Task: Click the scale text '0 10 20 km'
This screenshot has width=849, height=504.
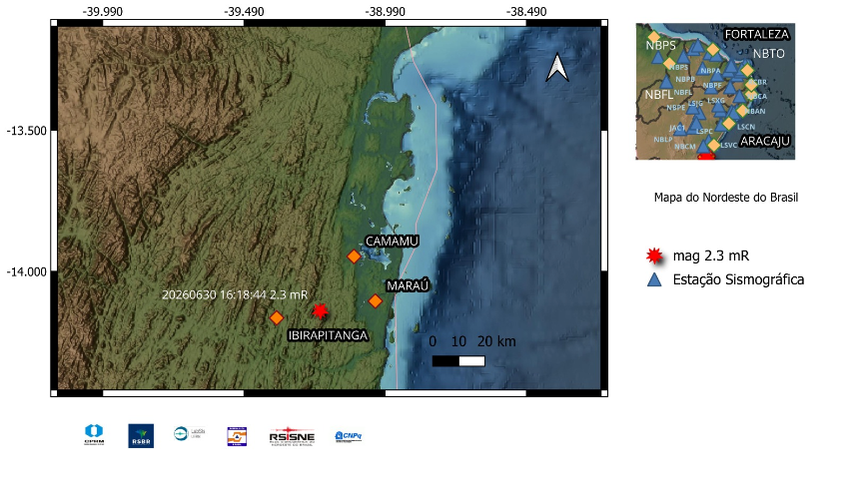Action: pyautogui.click(x=472, y=341)
